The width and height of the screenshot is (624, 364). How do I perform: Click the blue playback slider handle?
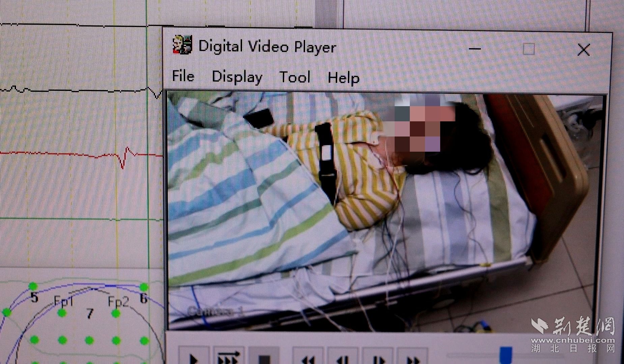pos(505,354)
